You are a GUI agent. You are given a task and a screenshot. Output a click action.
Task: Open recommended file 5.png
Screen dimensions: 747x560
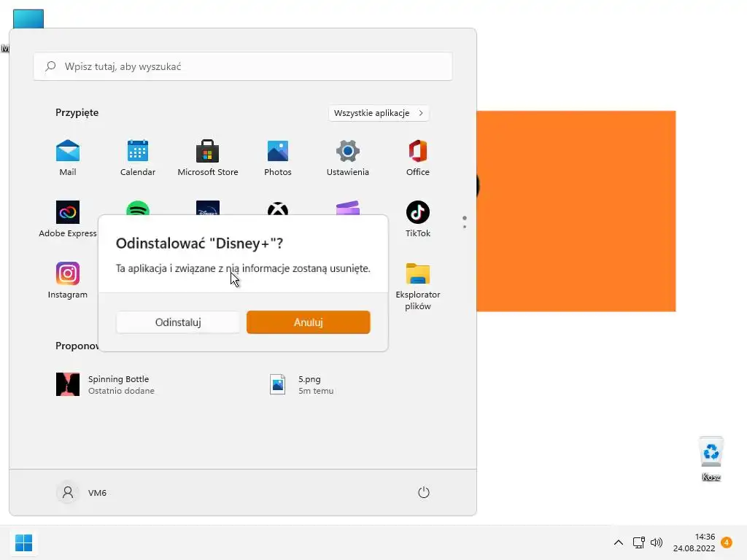pos(302,384)
